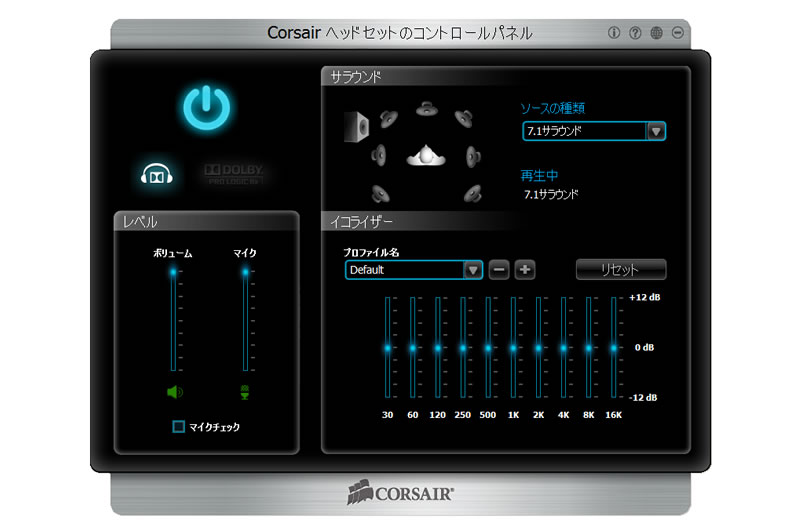Click the 2K equalizer slider

538,347
